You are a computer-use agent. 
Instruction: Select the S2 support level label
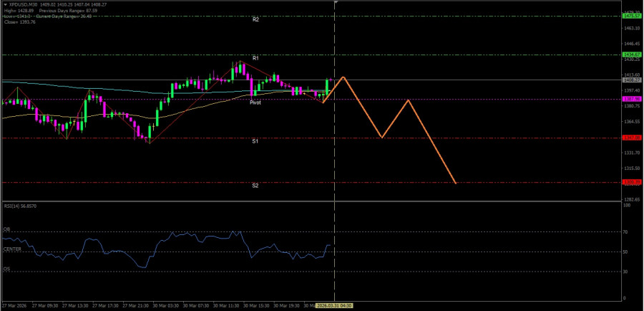click(x=255, y=186)
